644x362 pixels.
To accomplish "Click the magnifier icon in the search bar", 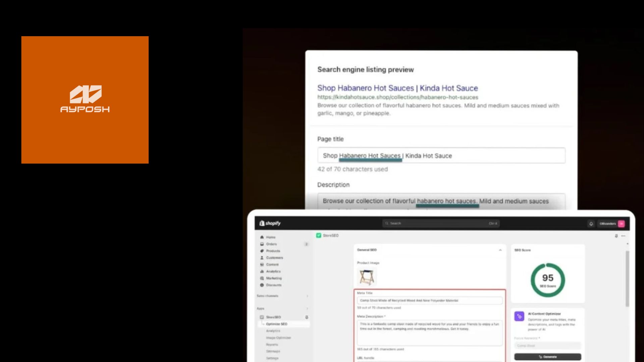I will point(387,223).
